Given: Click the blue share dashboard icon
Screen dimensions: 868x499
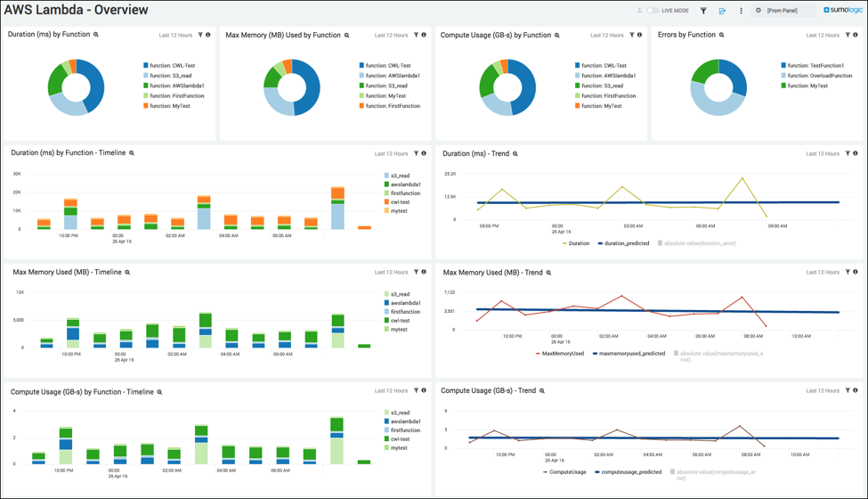Looking at the screenshot, I should 722,11.
